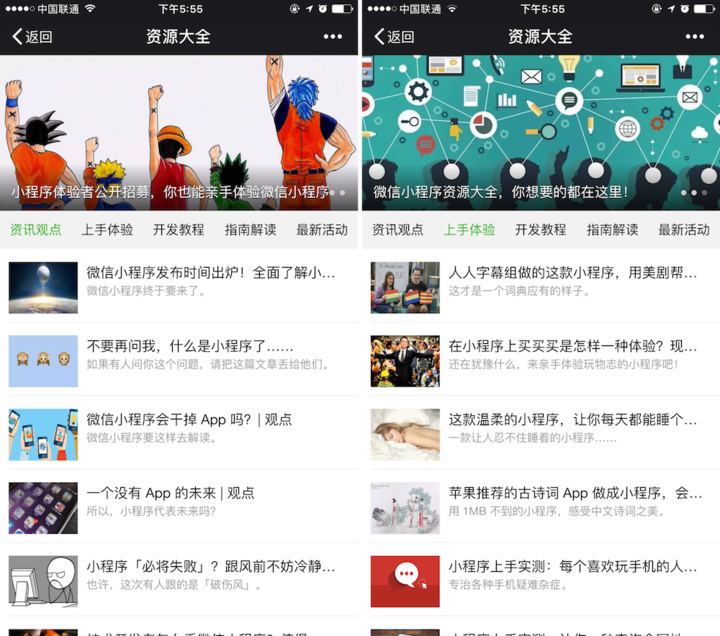Image resolution: width=720 pixels, height=636 pixels.
Task: Open the three-dot more menu in left screen
Action: coord(332,37)
